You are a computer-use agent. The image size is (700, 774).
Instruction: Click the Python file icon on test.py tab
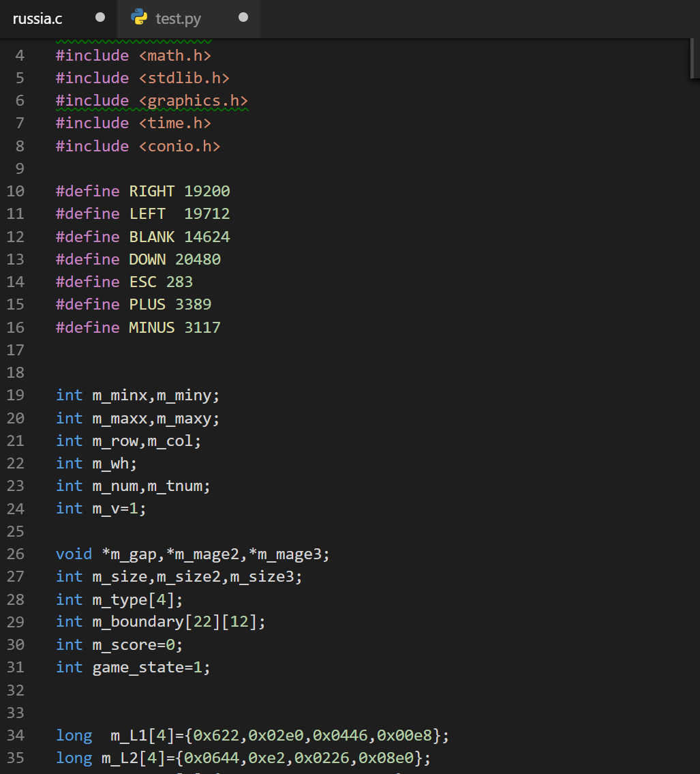click(139, 18)
